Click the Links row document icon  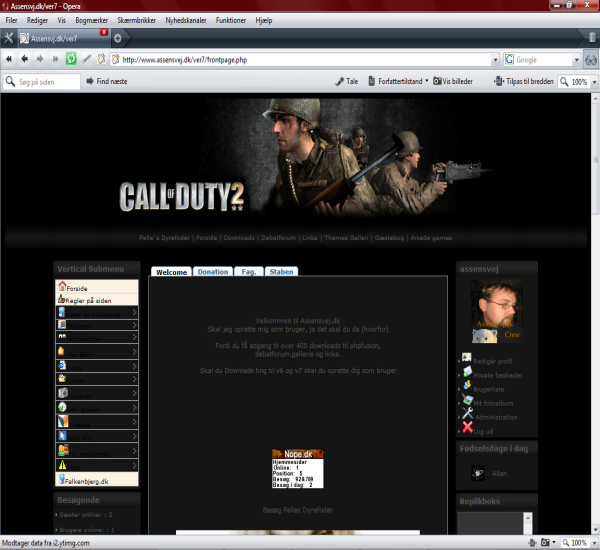[x=62, y=366]
